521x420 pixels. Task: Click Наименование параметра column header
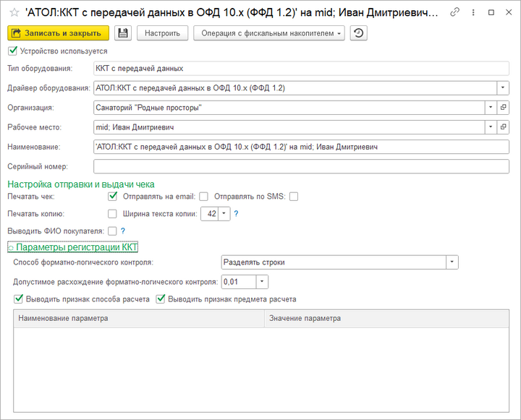tap(139, 318)
